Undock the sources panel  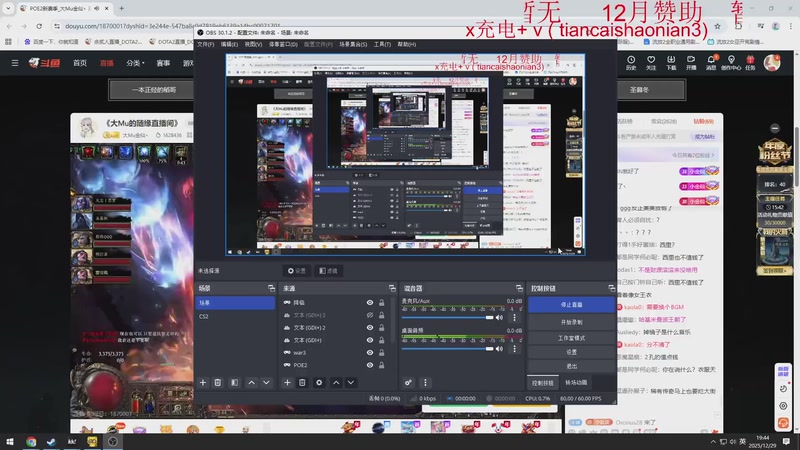392,288
